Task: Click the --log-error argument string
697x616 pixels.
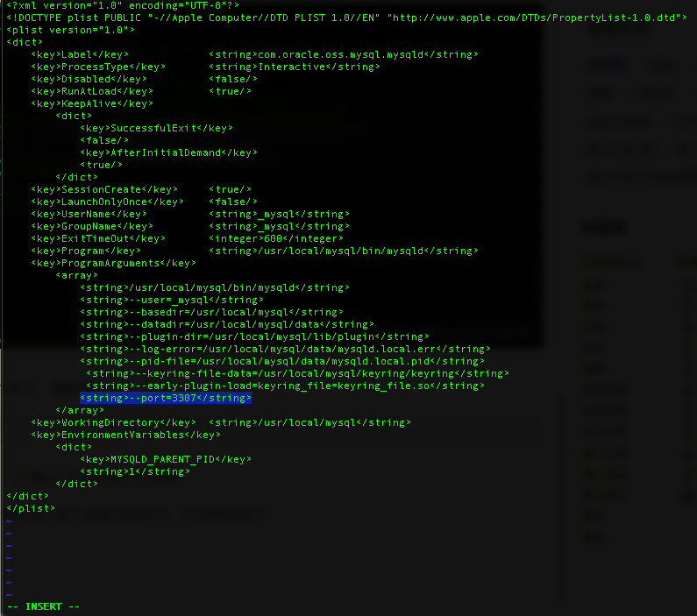Action: click(x=285, y=350)
